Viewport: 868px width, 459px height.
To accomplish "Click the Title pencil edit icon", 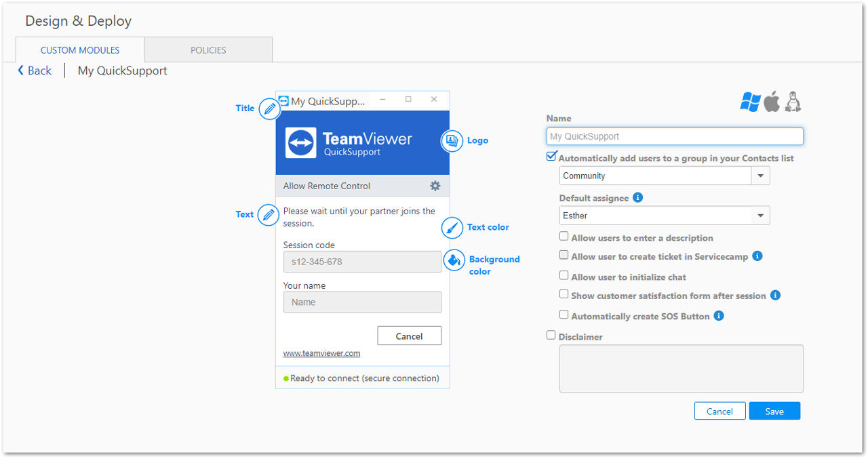I will 269,108.
